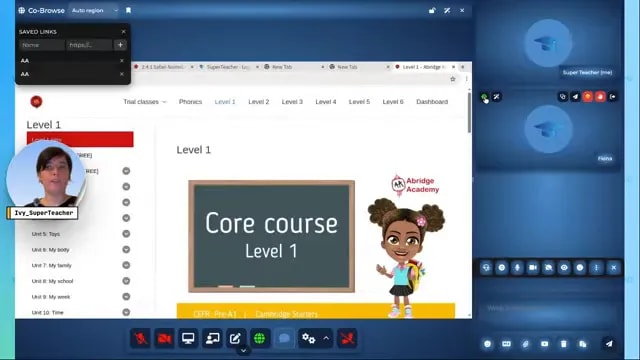Viewport: 640px width, 360px height.
Task: Click the Core course Level 1 chalkboard
Action: coord(271,236)
